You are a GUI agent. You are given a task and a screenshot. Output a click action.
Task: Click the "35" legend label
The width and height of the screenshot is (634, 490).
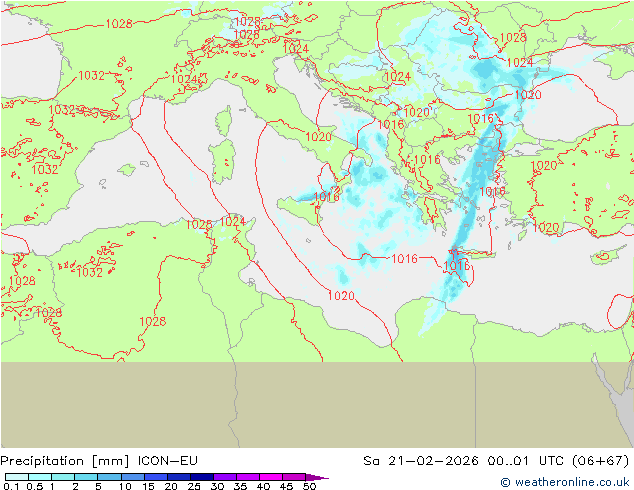pyautogui.click(x=240, y=486)
